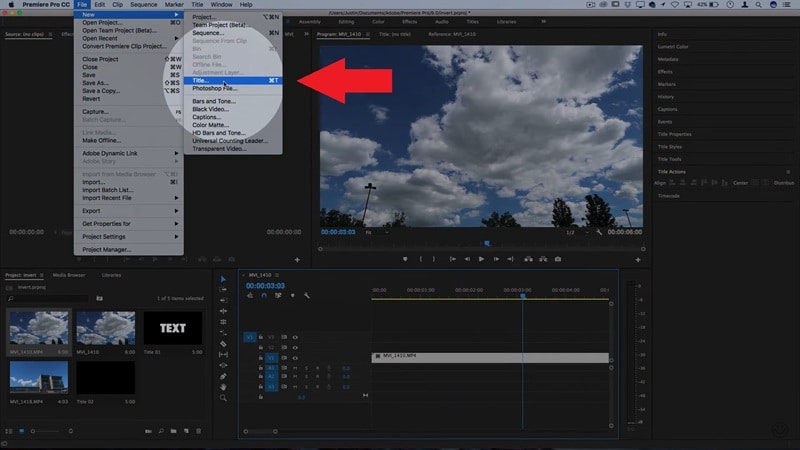Select the Title 01 TEXT thumbnail
Screen dimensions: 800x450
click(172, 328)
